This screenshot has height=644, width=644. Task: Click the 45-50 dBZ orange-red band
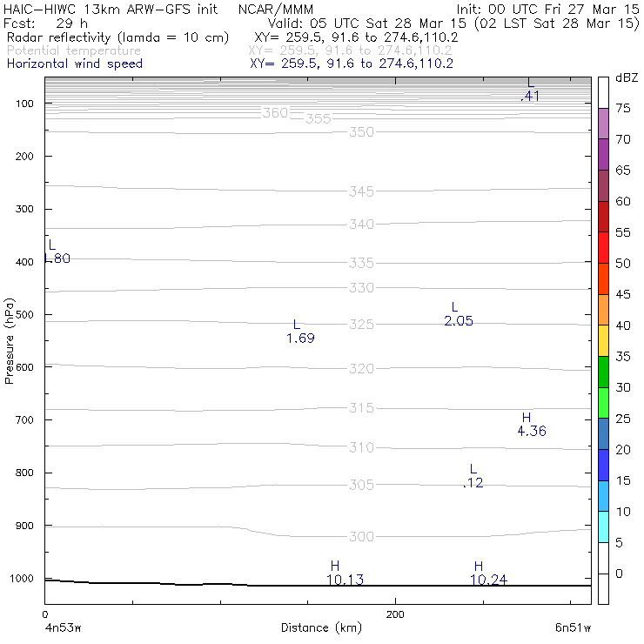click(603, 278)
